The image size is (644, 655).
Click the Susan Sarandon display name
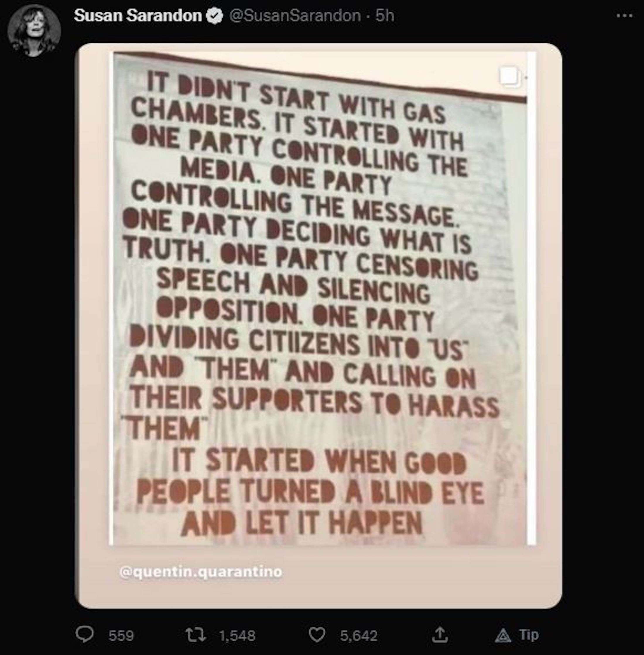(138, 16)
